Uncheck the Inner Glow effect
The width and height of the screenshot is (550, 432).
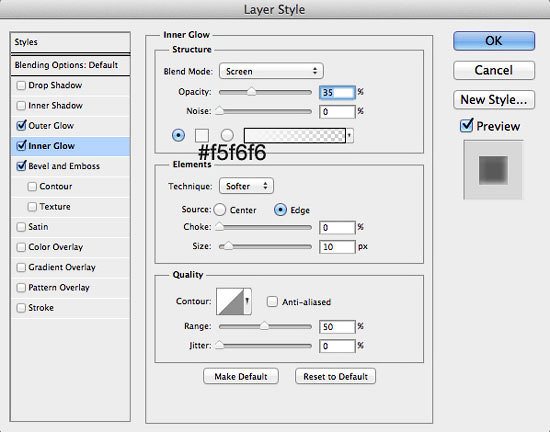pos(21,145)
